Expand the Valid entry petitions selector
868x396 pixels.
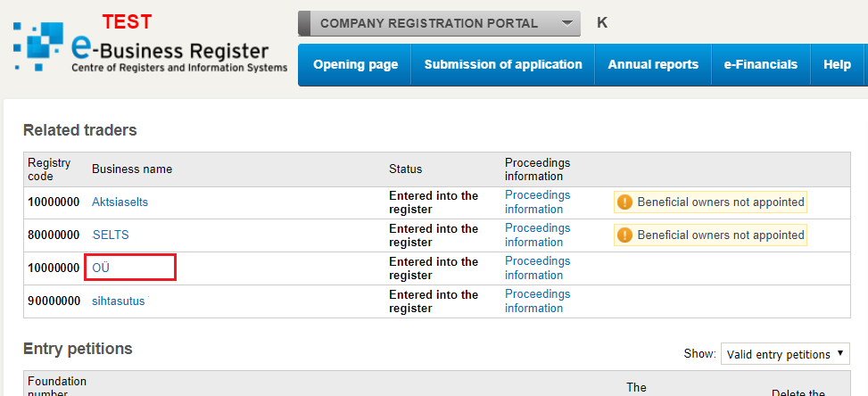tap(785, 354)
